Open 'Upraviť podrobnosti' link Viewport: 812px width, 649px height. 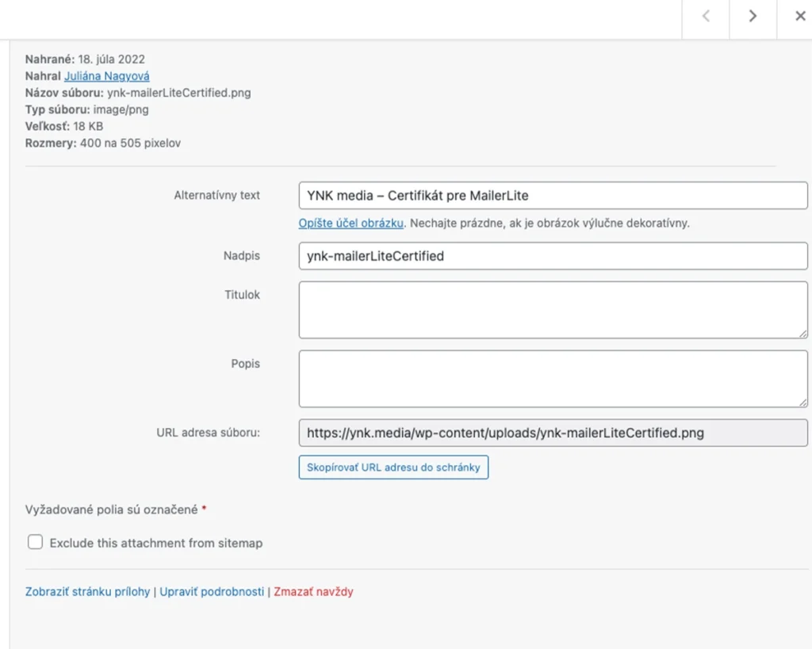tap(212, 592)
